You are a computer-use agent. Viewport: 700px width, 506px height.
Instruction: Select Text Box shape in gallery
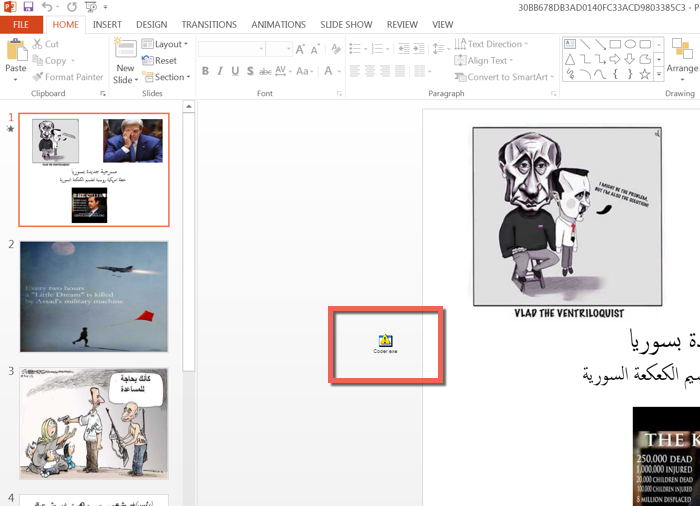(x=570, y=44)
